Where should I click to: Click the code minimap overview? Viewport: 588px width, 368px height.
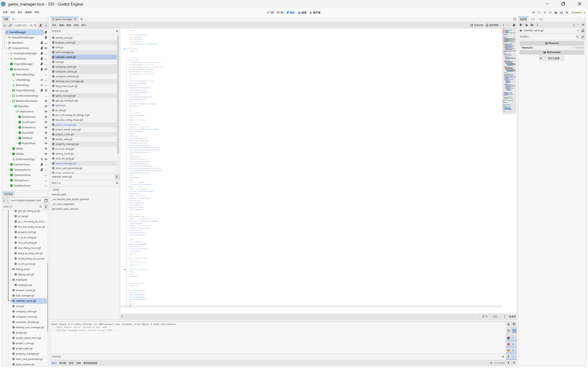tap(509, 69)
